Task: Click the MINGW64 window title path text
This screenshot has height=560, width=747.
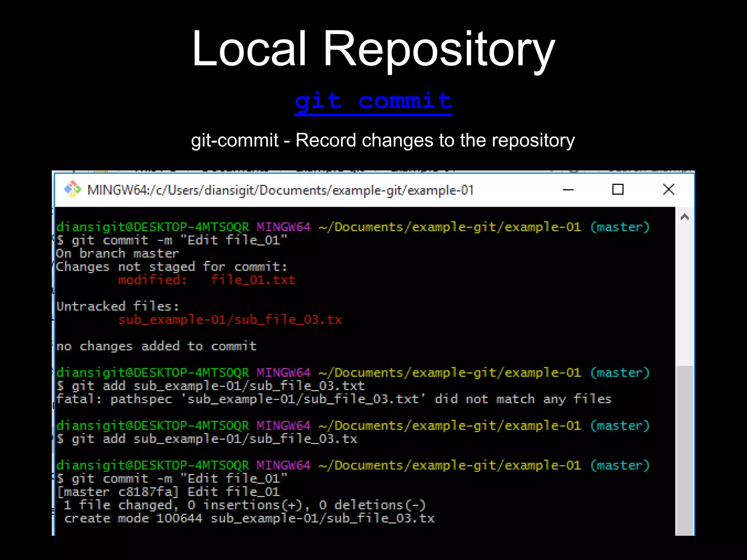Action: 280,190
